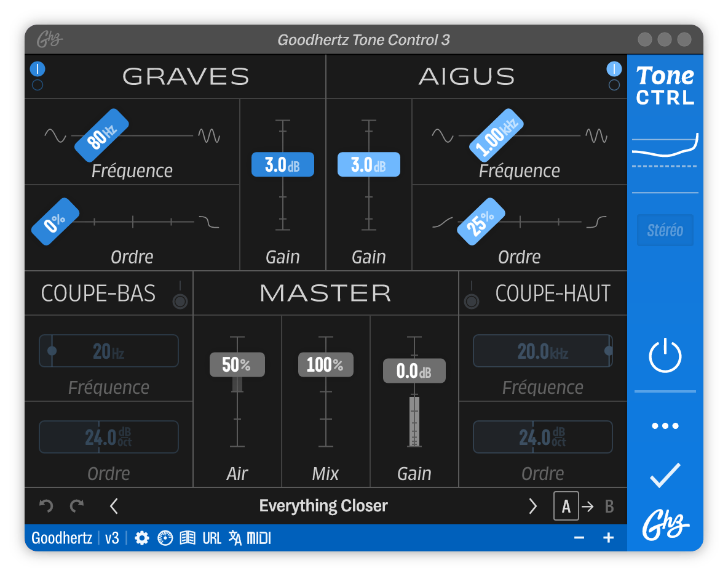This screenshot has height=576, width=728.
Task: Click the URL icon in the bottom bar
Action: [212, 537]
